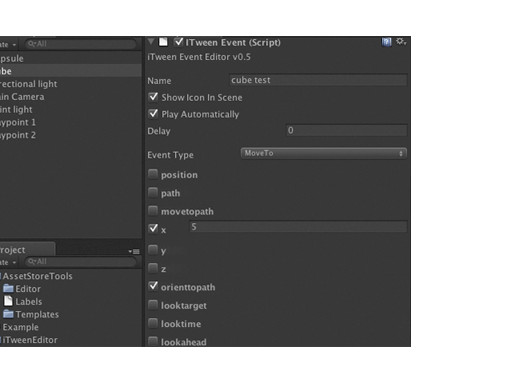Click the Labels file icon

pyautogui.click(x=8, y=301)
